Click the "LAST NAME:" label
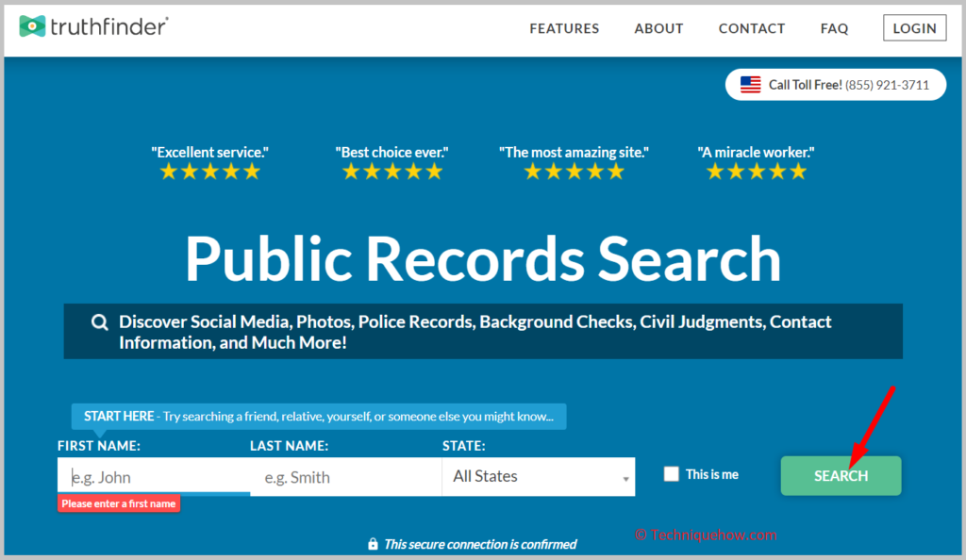Image resolution: width=966 pixels, height=560 pixels. [289, 446]
